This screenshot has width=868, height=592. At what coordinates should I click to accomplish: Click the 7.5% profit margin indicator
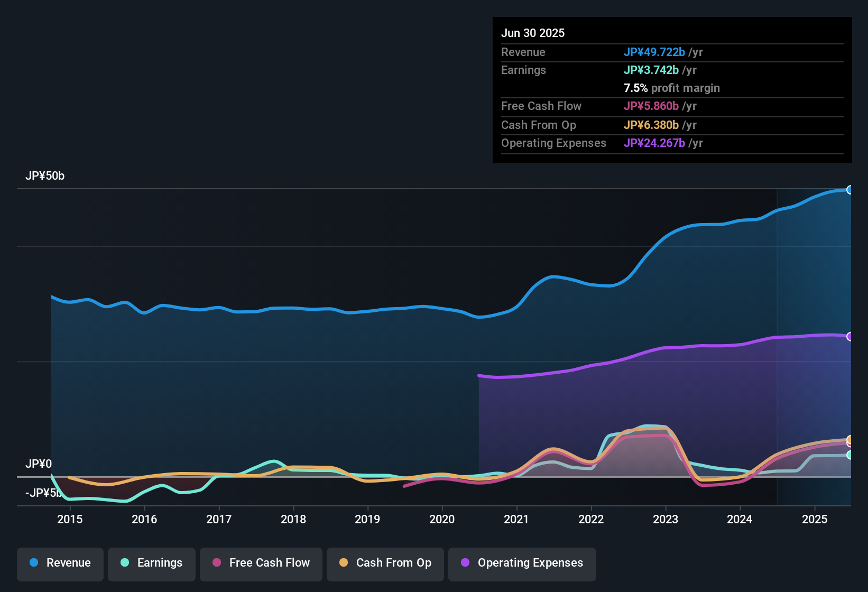(x=671, y=88)
